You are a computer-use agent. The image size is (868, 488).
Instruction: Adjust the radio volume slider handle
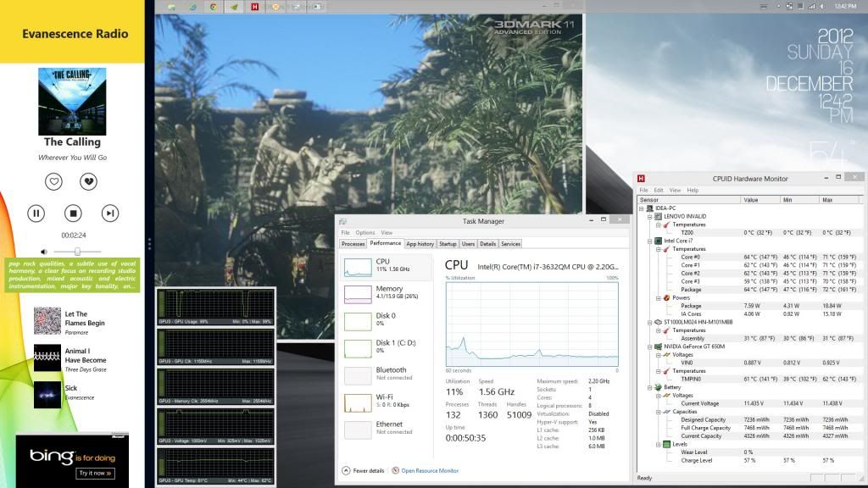77,252
